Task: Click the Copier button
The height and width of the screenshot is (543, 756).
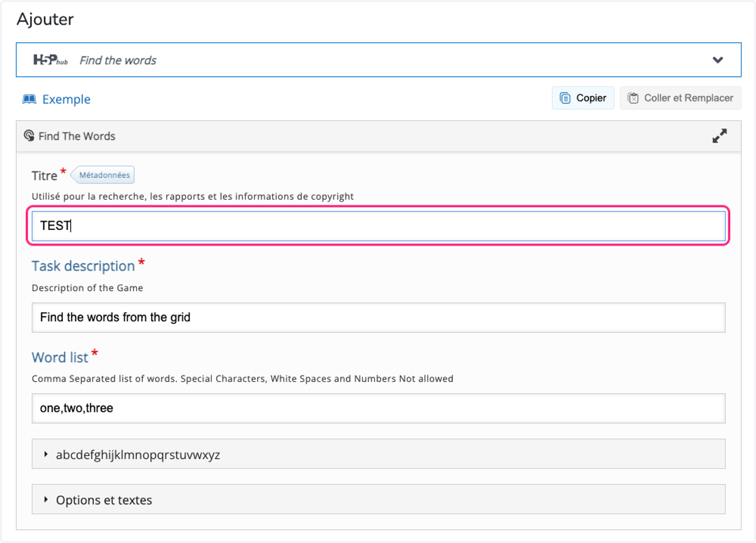Action: click(583, 98)
